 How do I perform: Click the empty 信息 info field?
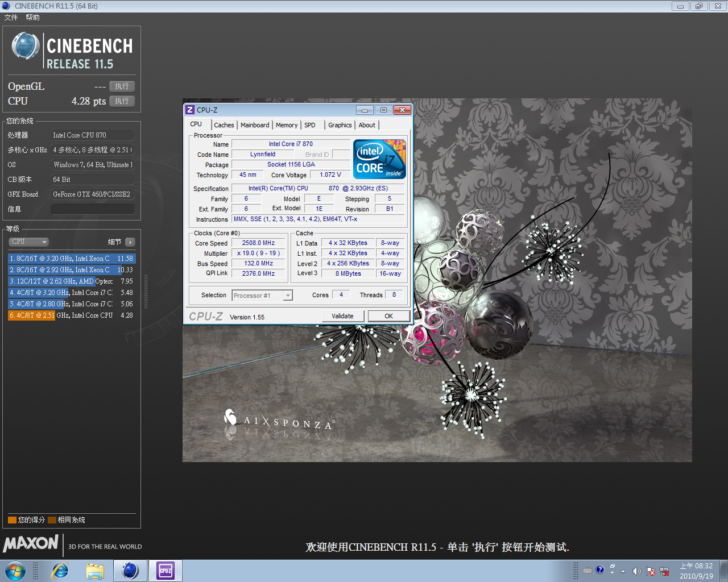pos(93,209)
